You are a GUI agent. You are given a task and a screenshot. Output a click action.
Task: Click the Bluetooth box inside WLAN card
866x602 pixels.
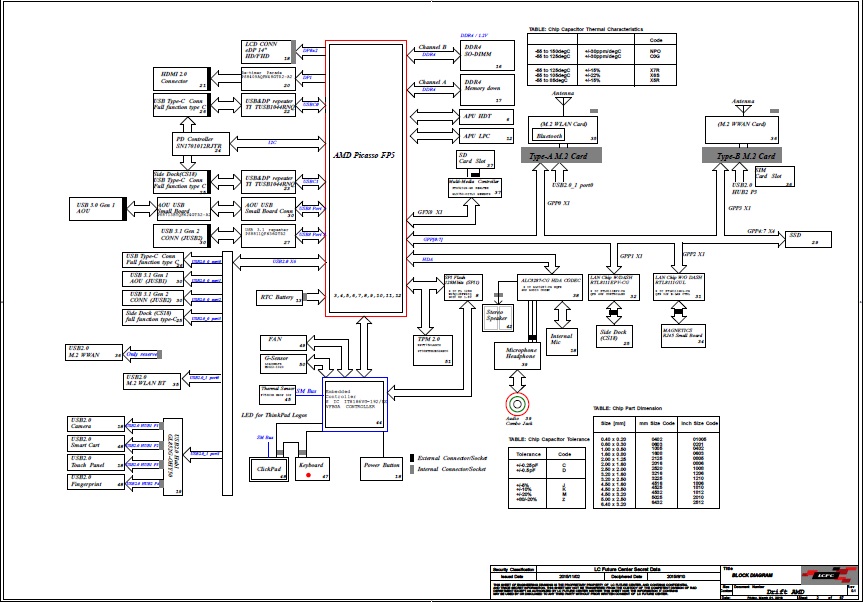coord(550,134)
